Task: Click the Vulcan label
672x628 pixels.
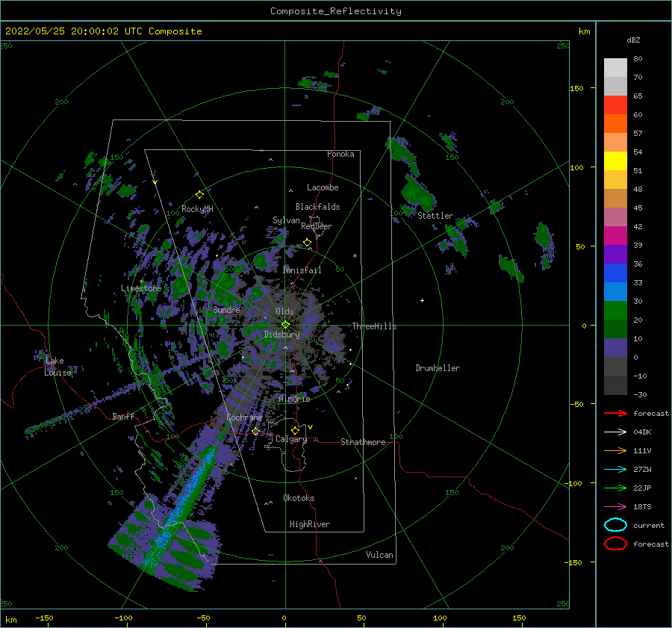Action: tap(379, 555)
